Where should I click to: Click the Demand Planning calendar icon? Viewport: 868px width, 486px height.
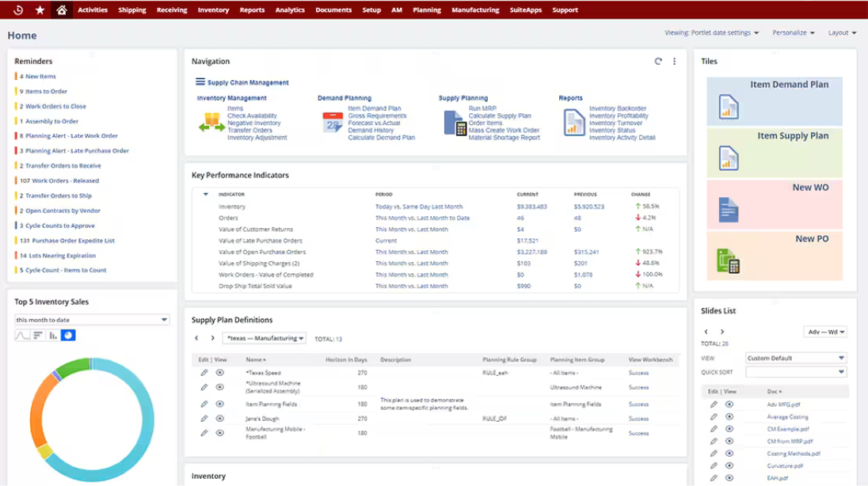pyautogui.click(x=333, y=123)
